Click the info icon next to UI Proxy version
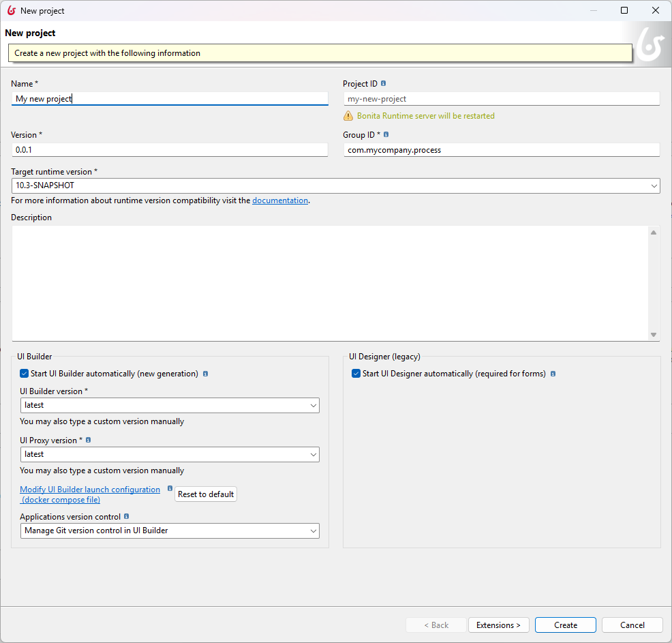Viewport: 672px width, 643px height. pyautogui.click(x=89, y=440)
